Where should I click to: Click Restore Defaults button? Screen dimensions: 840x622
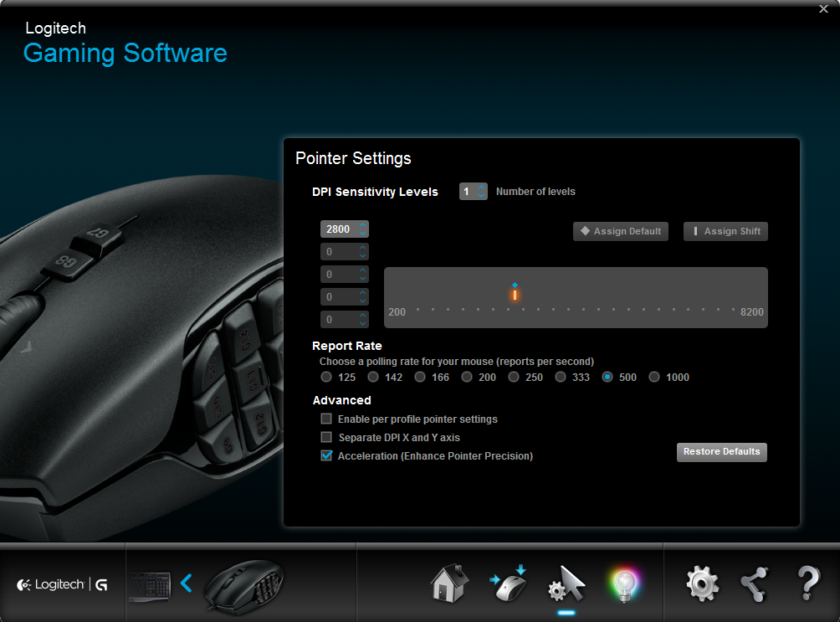coord(721,451)
